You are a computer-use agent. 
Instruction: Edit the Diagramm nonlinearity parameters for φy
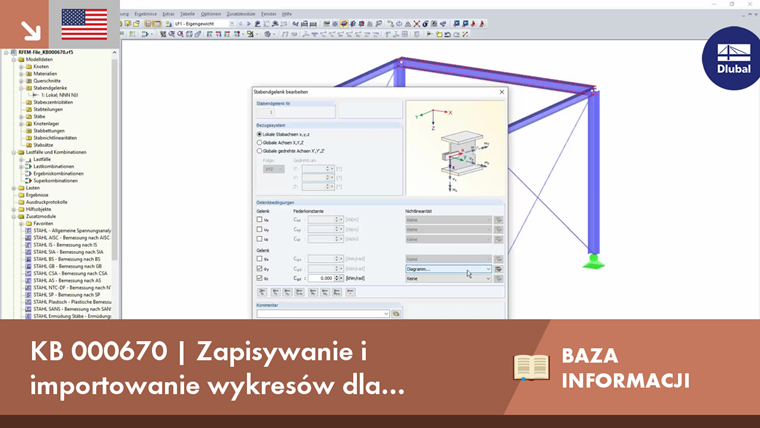[x=498, y=269]
